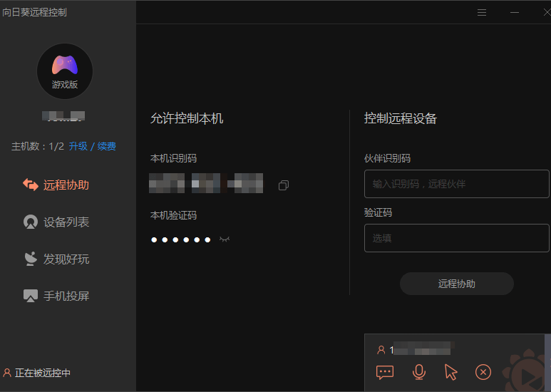Click the hidden verification code dots
The height and width of the screenshot is (392, 551).
tap(180, 239)
